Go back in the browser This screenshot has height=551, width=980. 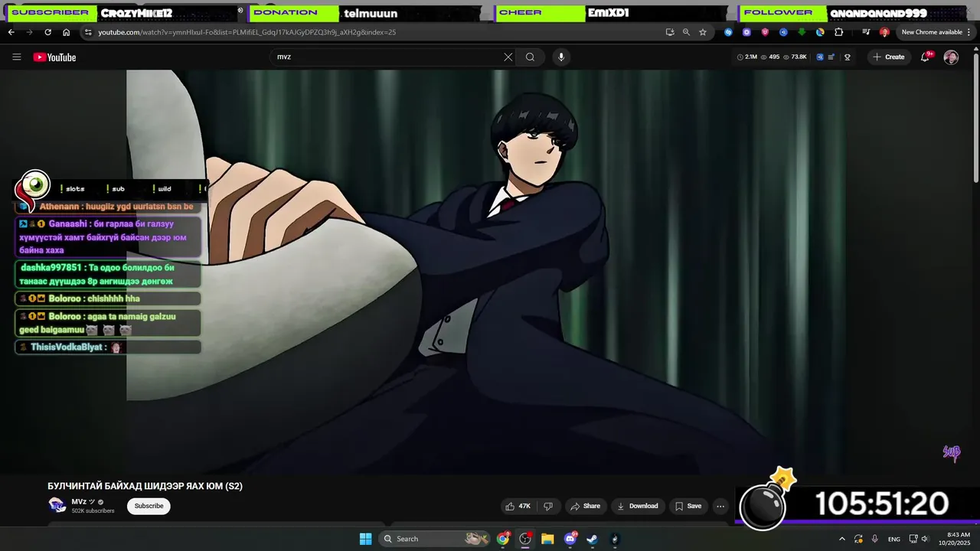(x=11, y=32)
